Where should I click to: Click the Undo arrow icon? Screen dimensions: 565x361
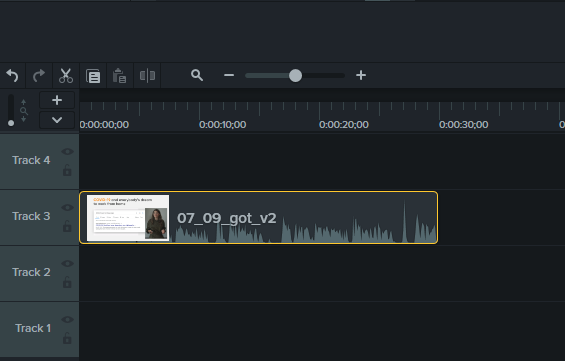tap(12, 76)
